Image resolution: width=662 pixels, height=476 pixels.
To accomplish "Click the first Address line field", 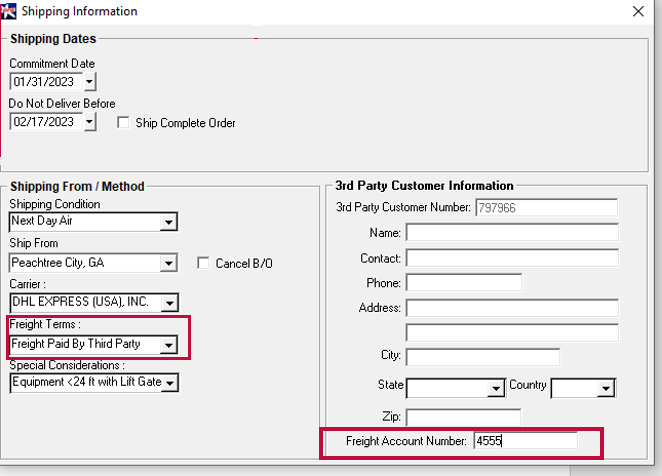I will click(511, 308).
